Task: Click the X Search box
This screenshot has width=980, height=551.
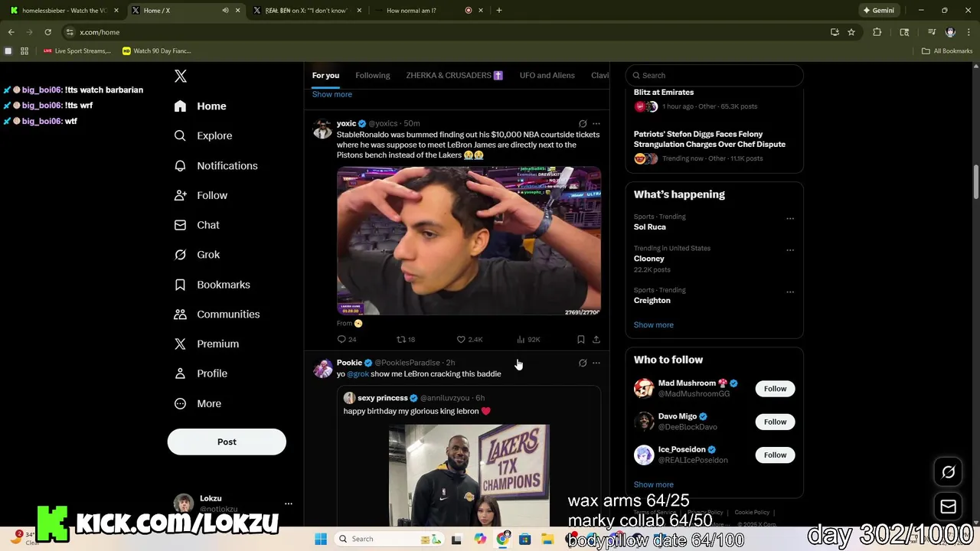Action: click(x=714, y=75)
